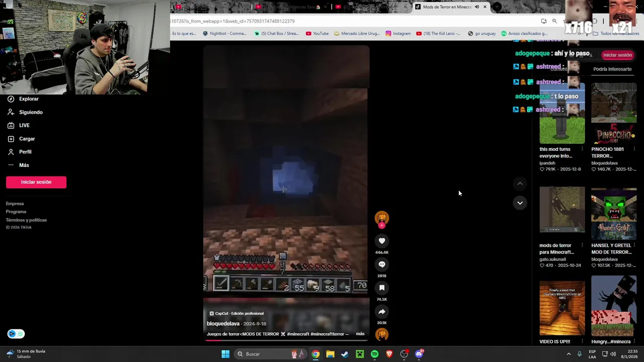Seek along the red video progress bar
This screenshot has width=644, height=362.
286,340
